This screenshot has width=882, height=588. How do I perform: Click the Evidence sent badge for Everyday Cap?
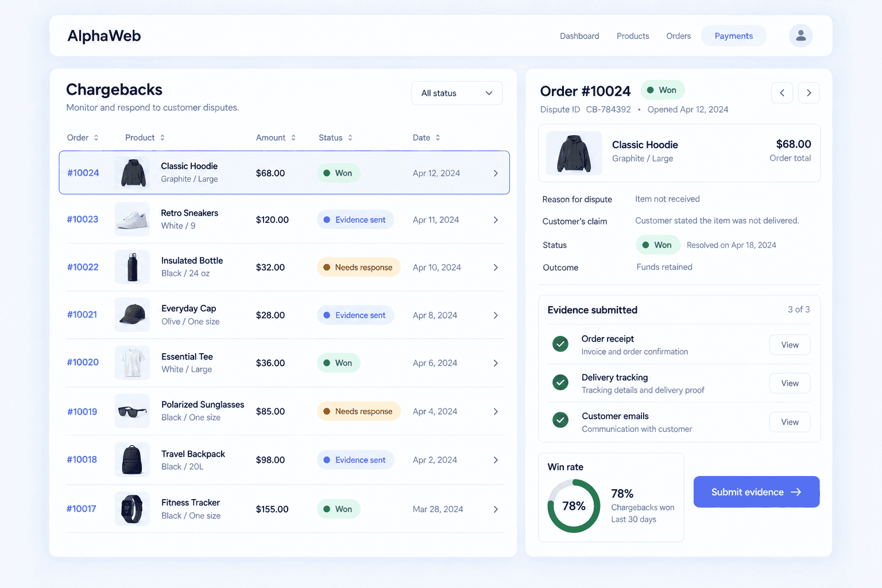(355, 315)
